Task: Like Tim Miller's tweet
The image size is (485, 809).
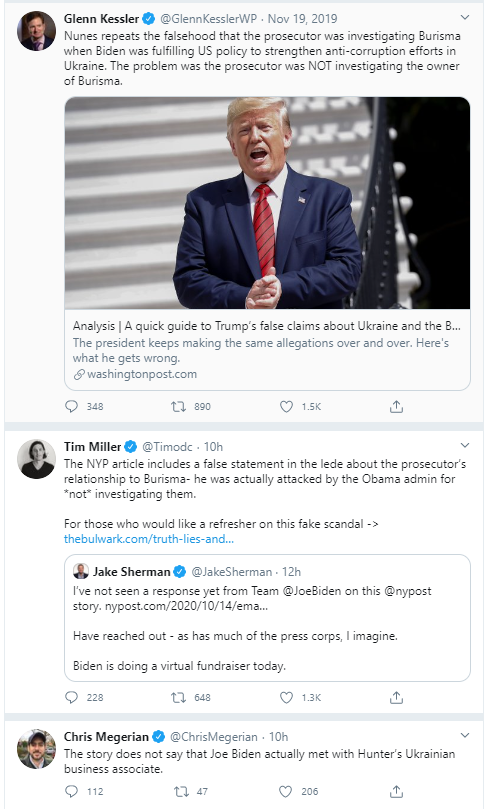Action: (x=286, y=698)
